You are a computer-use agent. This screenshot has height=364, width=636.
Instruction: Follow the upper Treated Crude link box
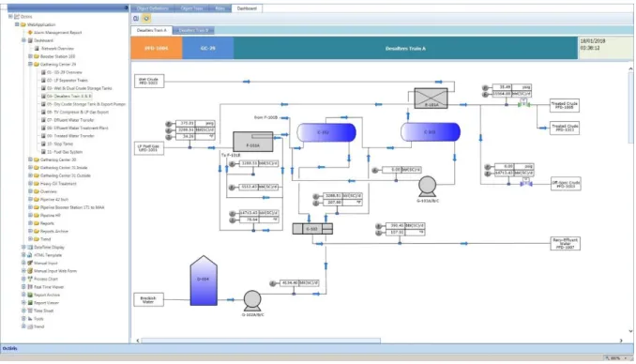point(564,105)
